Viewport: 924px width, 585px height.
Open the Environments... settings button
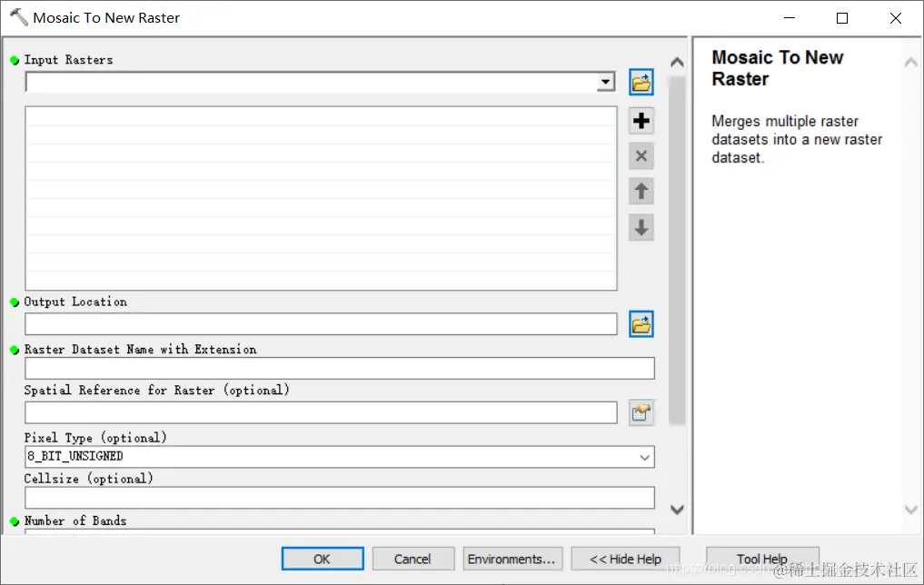[x=512, y=559]
